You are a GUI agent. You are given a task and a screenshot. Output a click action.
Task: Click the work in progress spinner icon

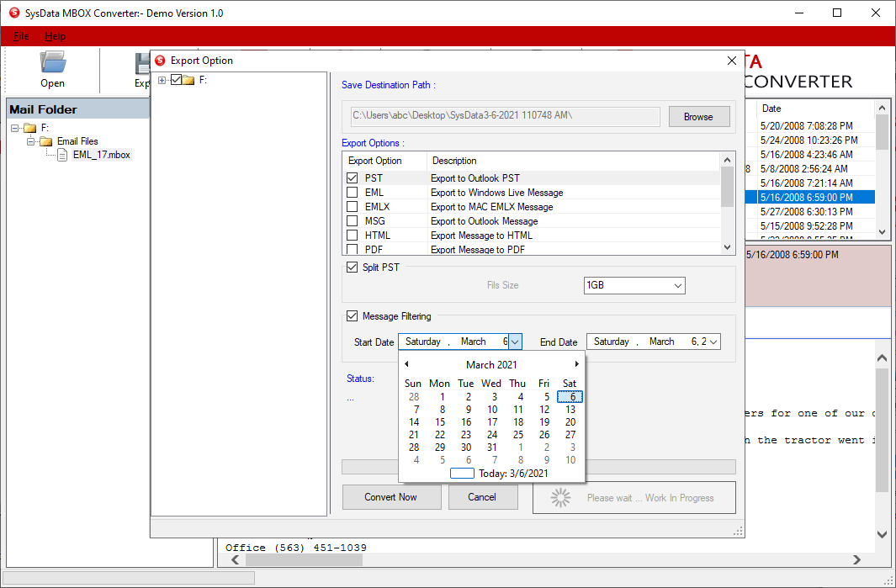[560, 498]
